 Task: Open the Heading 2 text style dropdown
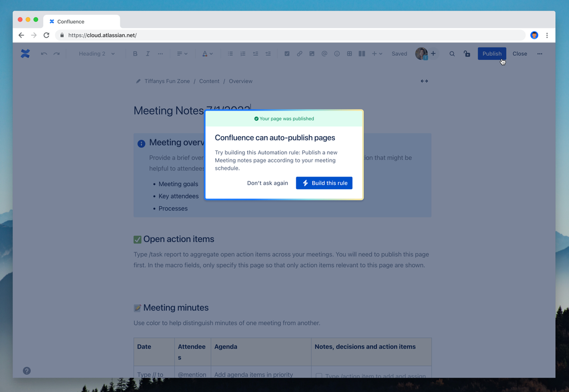click(96, 54)
